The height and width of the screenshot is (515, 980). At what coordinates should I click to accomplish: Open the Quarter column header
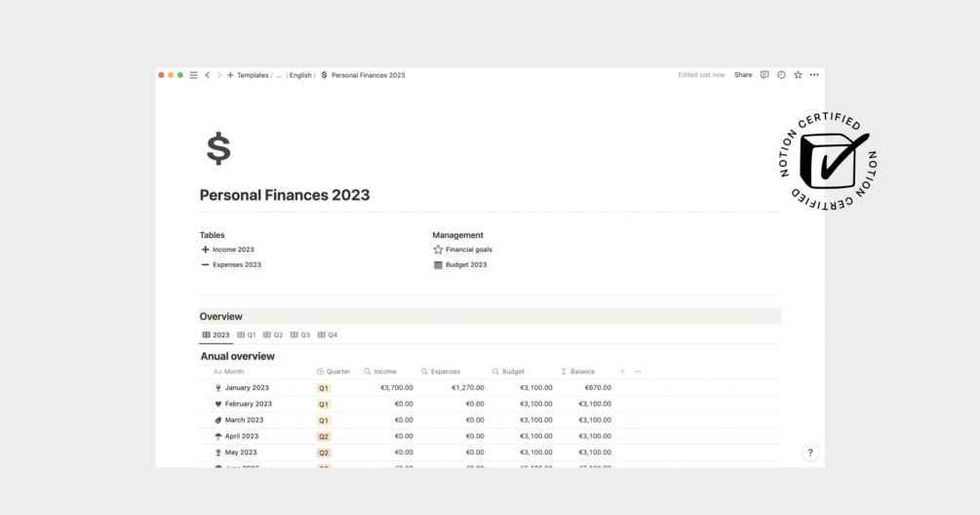tap(333, 372)
